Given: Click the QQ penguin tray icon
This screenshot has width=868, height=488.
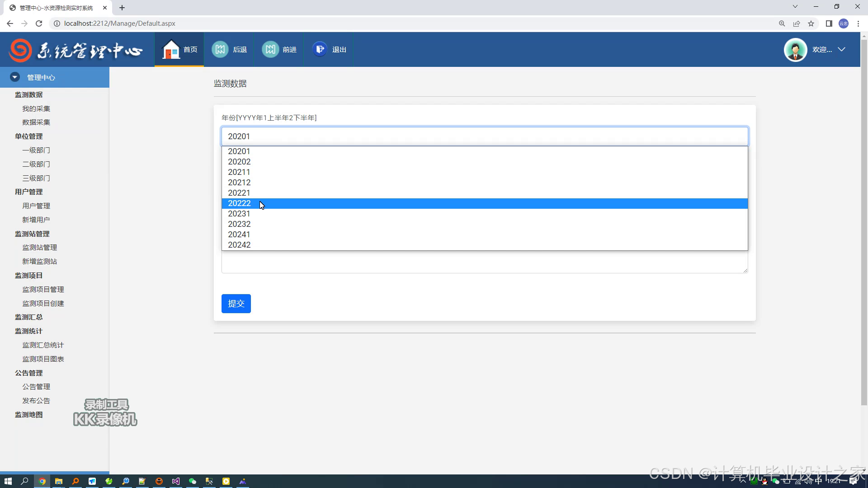Looking at the screenshot, I should tap(765, 482).
